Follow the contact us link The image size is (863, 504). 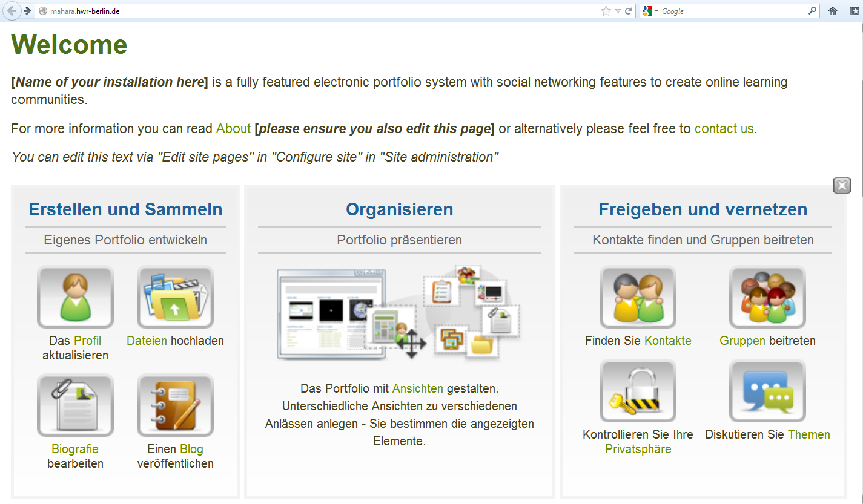coord(724,128)
